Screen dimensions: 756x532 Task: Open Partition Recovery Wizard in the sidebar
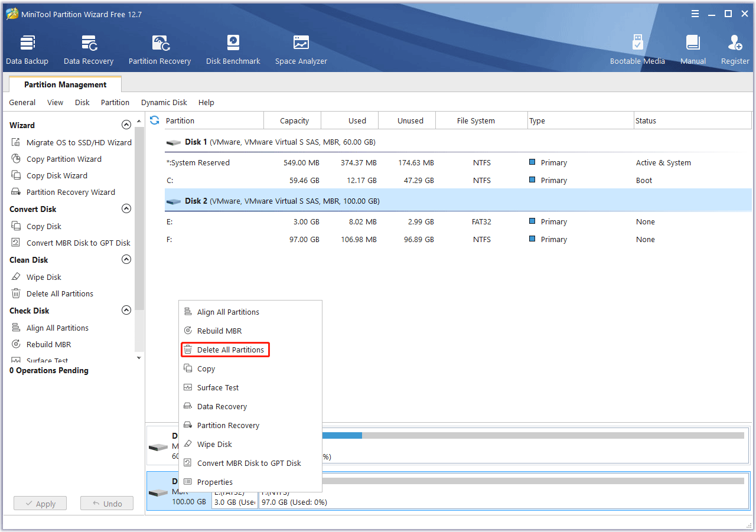click(x=63, y=192)
